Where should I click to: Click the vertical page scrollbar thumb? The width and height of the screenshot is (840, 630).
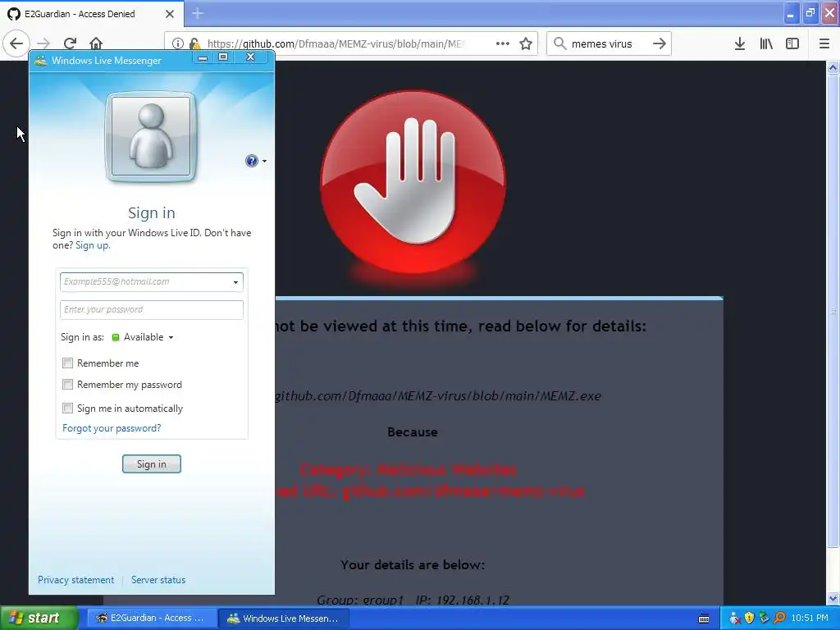[x=833, y=311]
